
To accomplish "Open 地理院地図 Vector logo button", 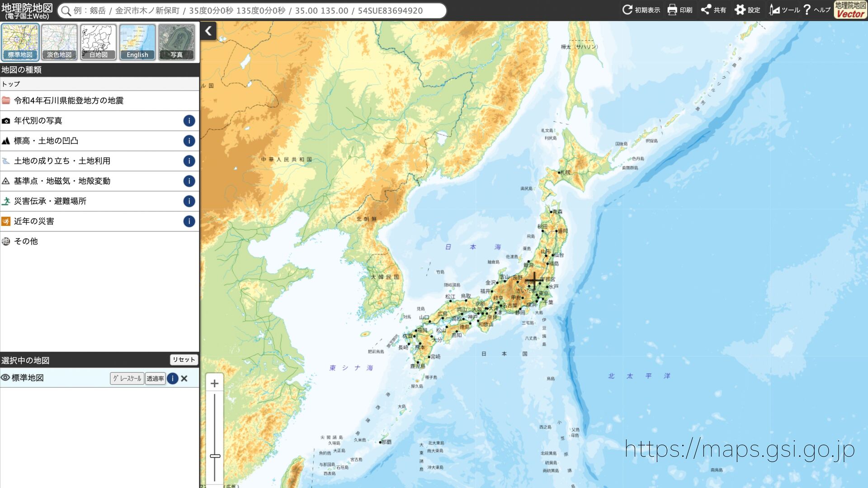I will [x=850, y=9].
